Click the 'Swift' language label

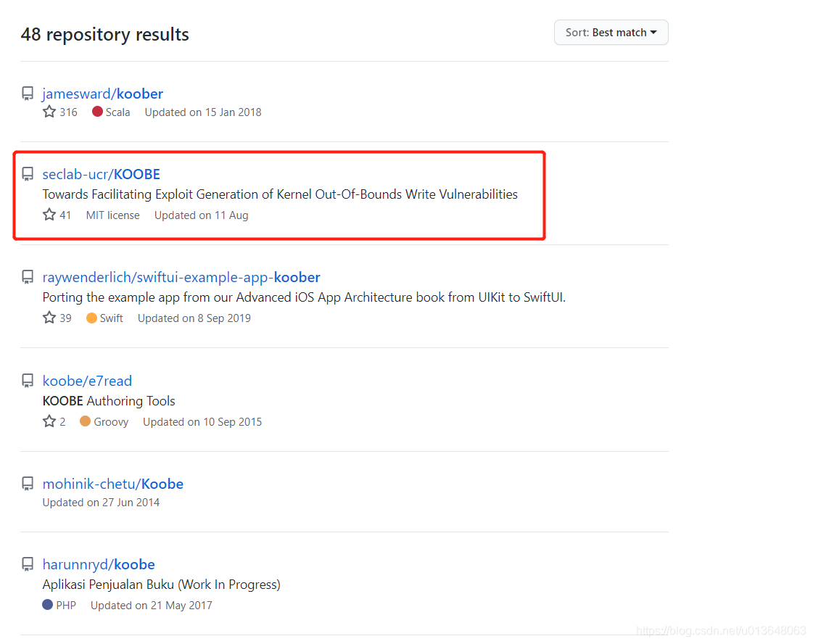click(x=112, y=318)
